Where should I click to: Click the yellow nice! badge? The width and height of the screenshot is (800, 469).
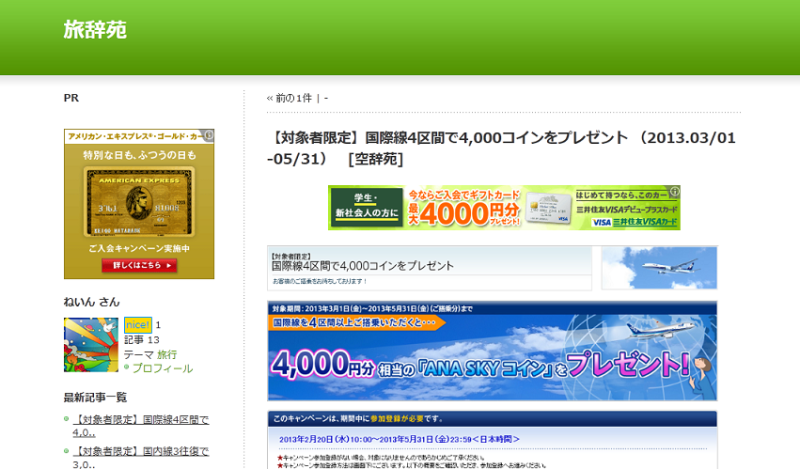pos(138,325)
